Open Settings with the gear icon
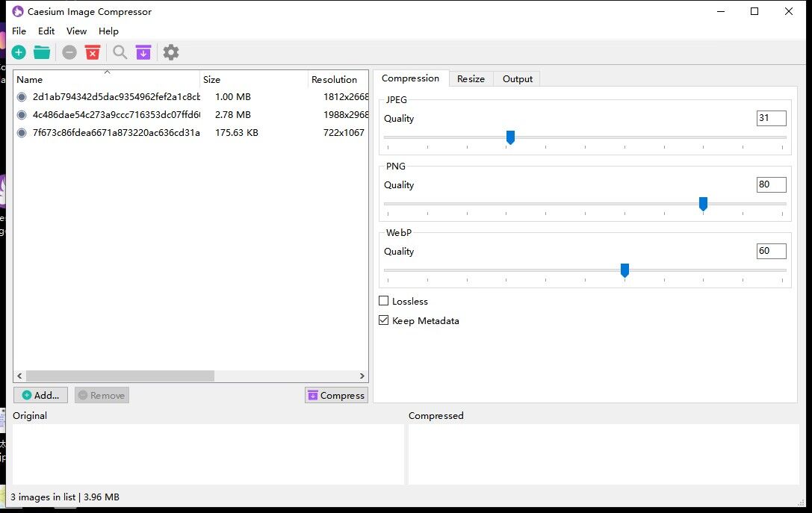This screenshot has width=812, height=513. coord(171,52)
